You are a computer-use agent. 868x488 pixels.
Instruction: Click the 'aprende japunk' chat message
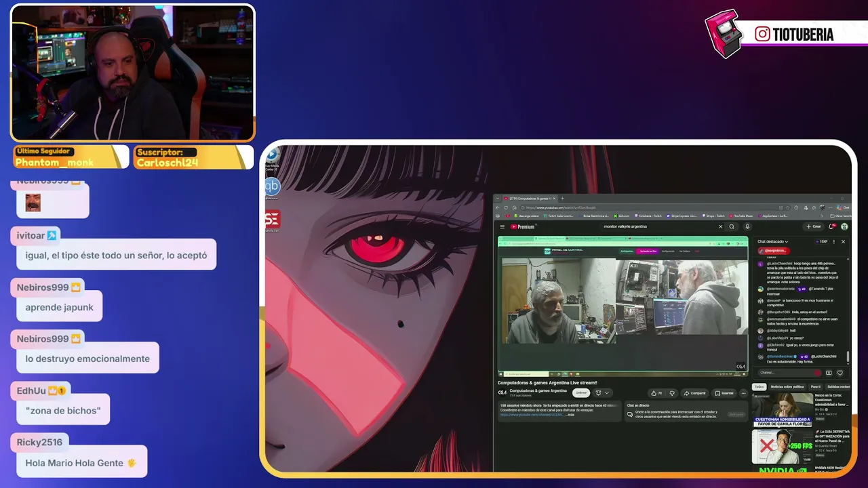tap(59, 307)
